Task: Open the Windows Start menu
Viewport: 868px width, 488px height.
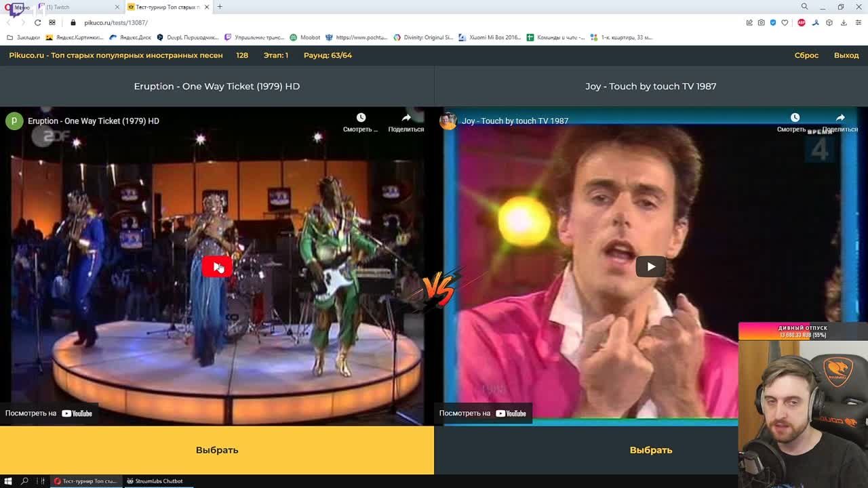Action: tap(8, 481)
